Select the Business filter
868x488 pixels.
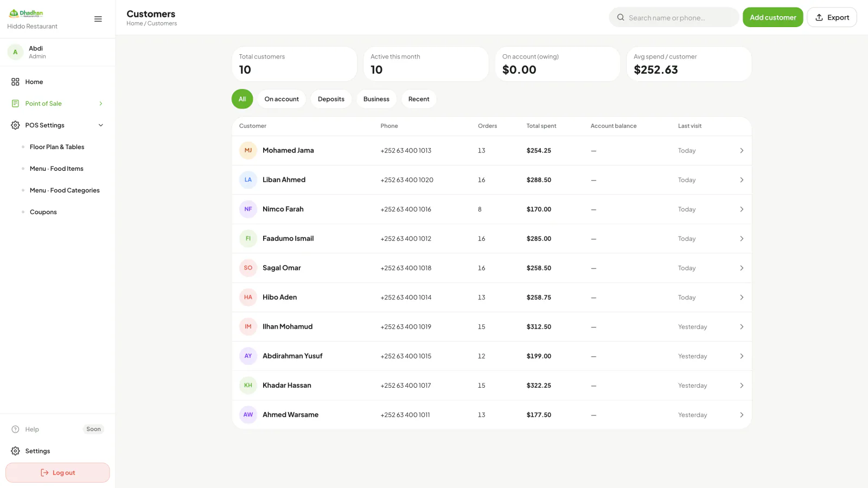pyautogui.click(x=376, y=99)
